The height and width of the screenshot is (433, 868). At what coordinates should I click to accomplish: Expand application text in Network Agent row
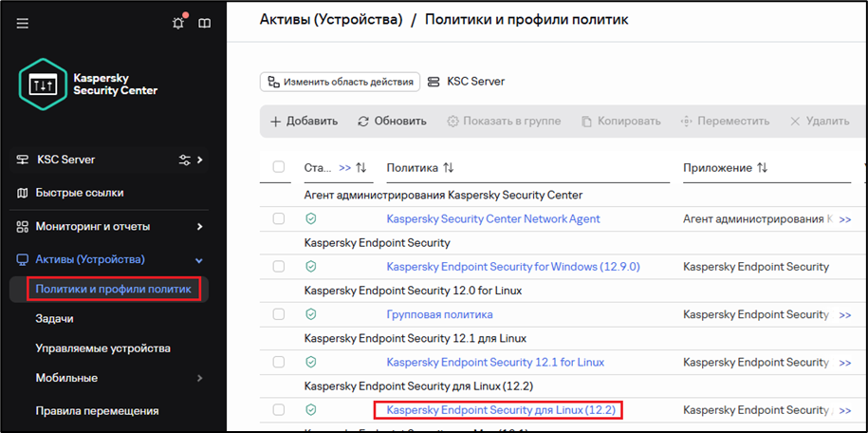844,219
